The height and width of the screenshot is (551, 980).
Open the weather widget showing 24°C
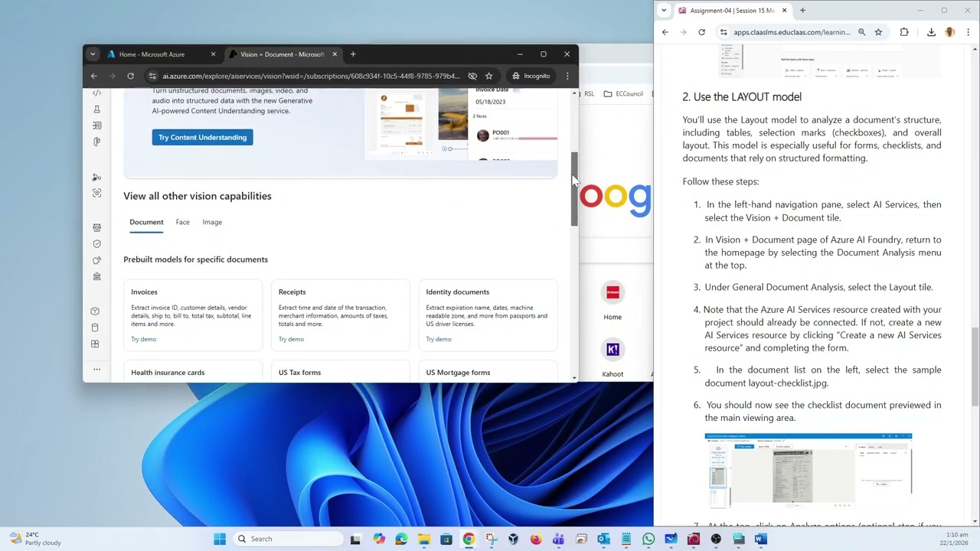click(x=34, y=539)
